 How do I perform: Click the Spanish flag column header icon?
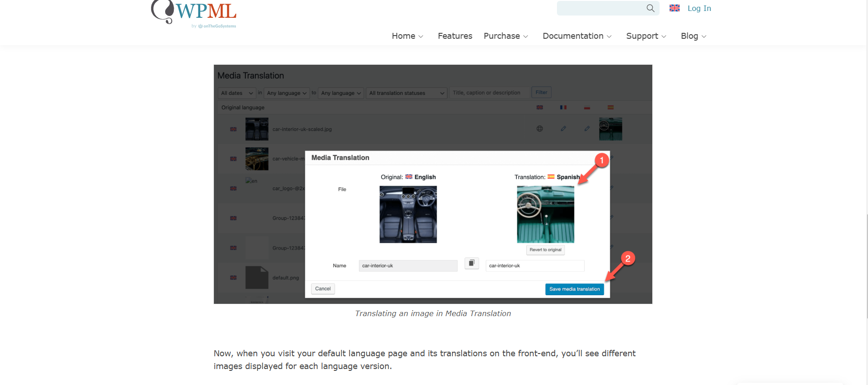[610, 107]
